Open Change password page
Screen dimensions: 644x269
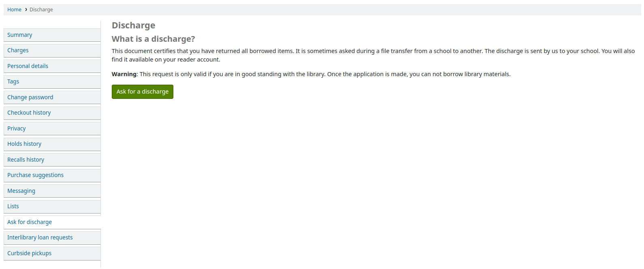(30, 97)
